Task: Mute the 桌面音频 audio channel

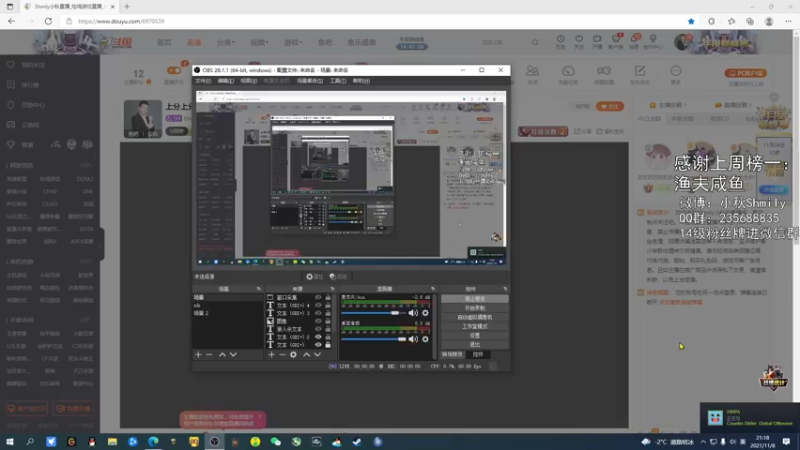Action: (x=413, y=339)
